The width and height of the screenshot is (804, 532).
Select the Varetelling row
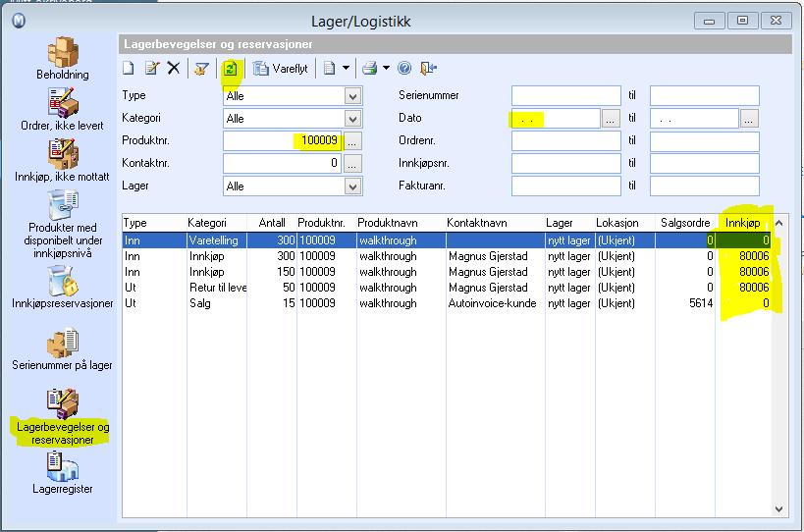click(x=446, y=240)
